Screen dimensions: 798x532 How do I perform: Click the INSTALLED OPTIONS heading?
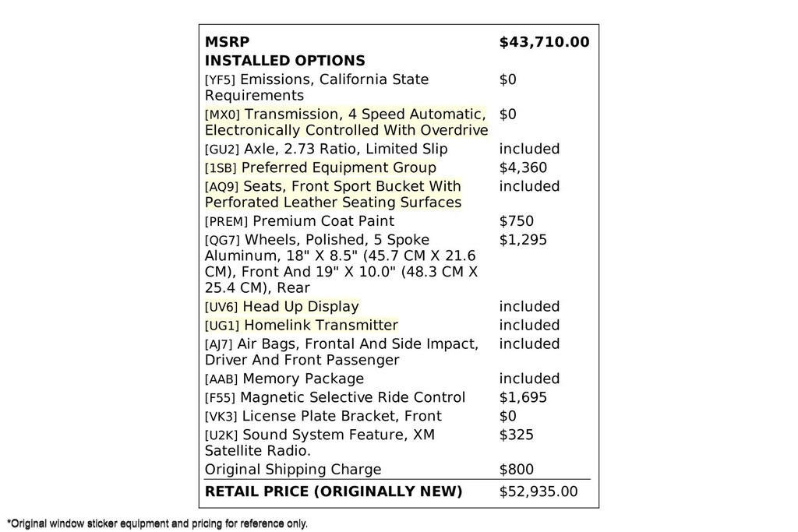point(284,61)
